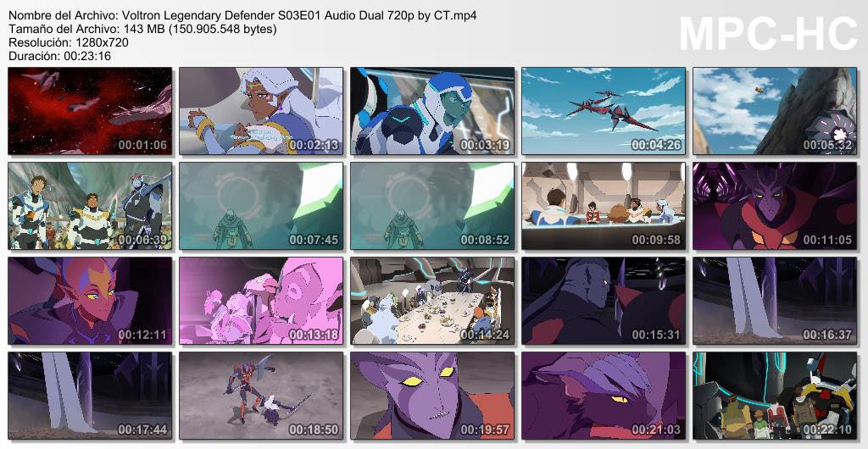Viewport: 868px width, 449px height.
Task: Select the frame stamped 00:15:31
Action: pyautogui.click(x=604, y=300)
